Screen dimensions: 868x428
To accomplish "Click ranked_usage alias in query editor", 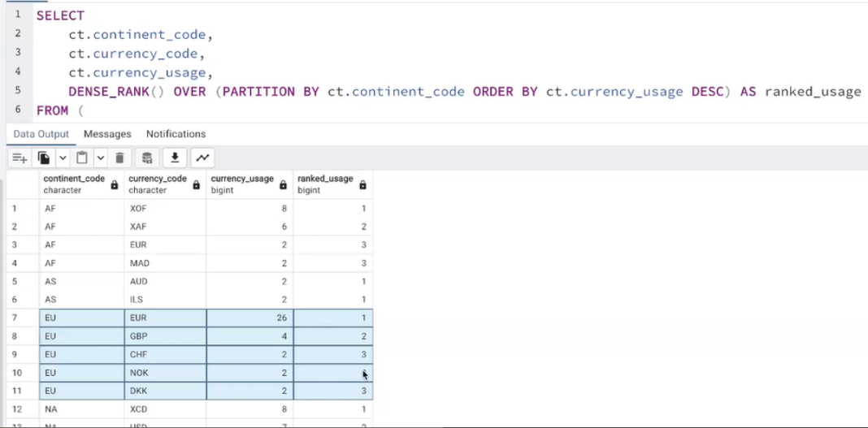I will tap(813, 92).
